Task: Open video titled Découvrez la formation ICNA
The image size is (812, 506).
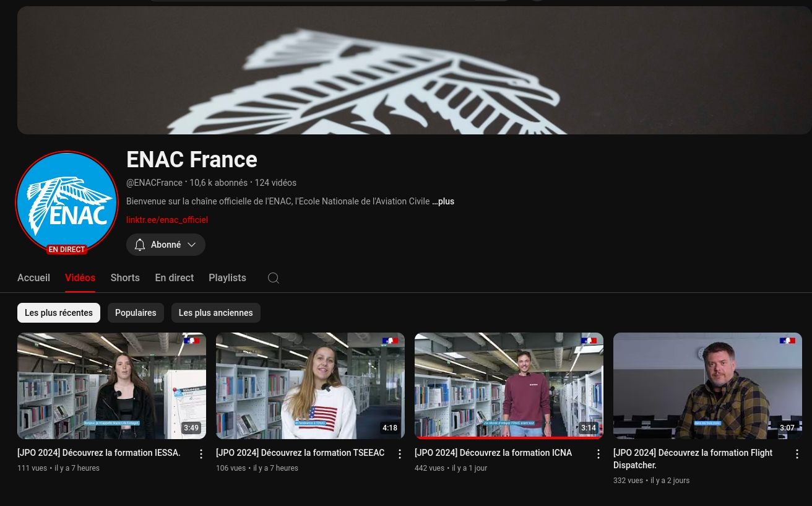Action: [493, 453]
